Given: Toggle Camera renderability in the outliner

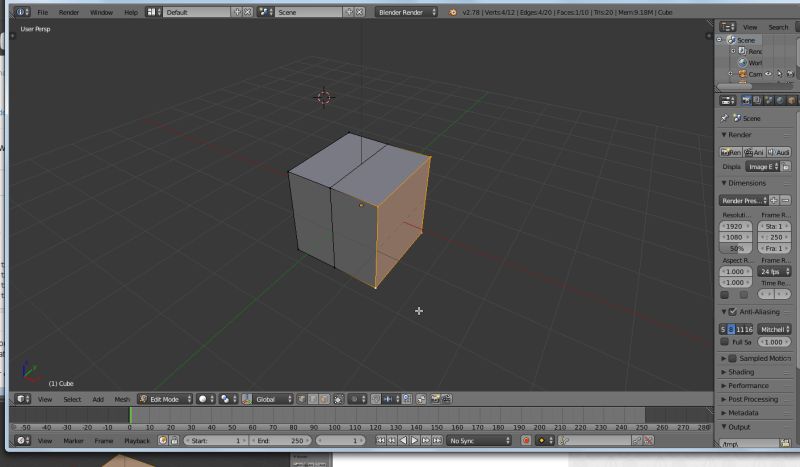Looking at the screenshot, I should pos(790,74).
